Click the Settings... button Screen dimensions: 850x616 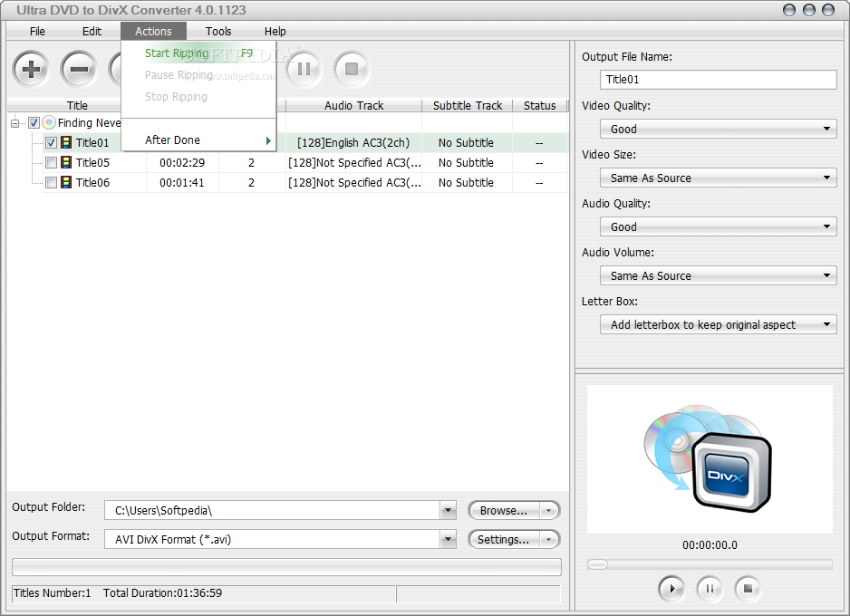(x=504, y=539)
